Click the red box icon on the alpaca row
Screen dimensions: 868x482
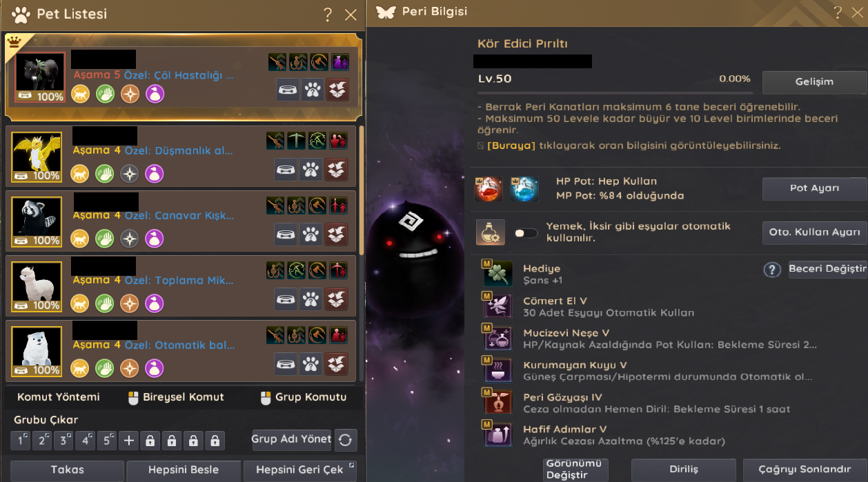pyautogui.click(x=337, y=299)
